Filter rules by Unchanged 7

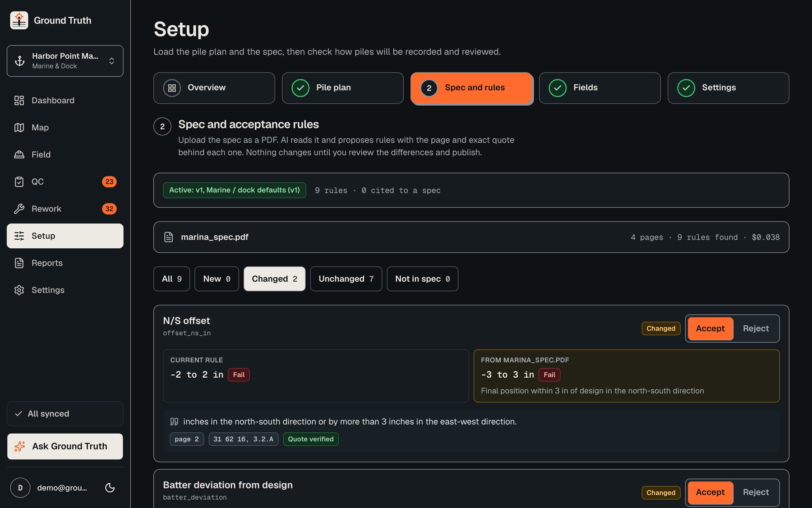click(x=346, y=279)
